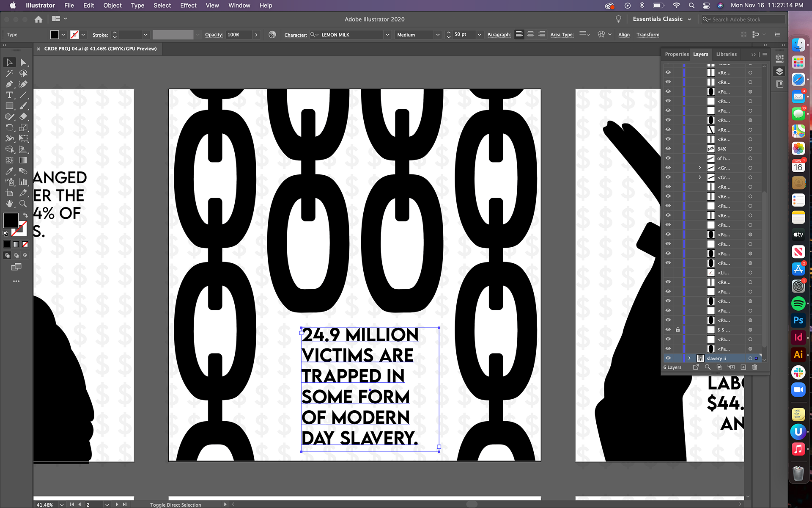Select the Hand tool
The height and width of the screenshot is (508, 812).
pyautogui.click(x=9, y=204)
